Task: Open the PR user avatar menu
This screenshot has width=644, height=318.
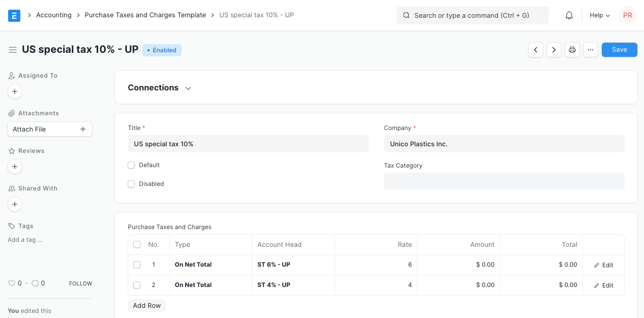Action: tap(627, 15)
